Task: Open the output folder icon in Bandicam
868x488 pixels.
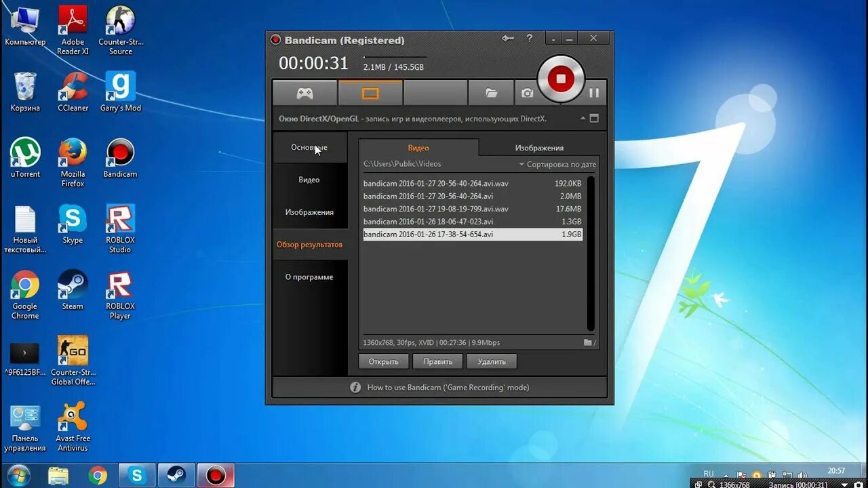Action: 492,93
